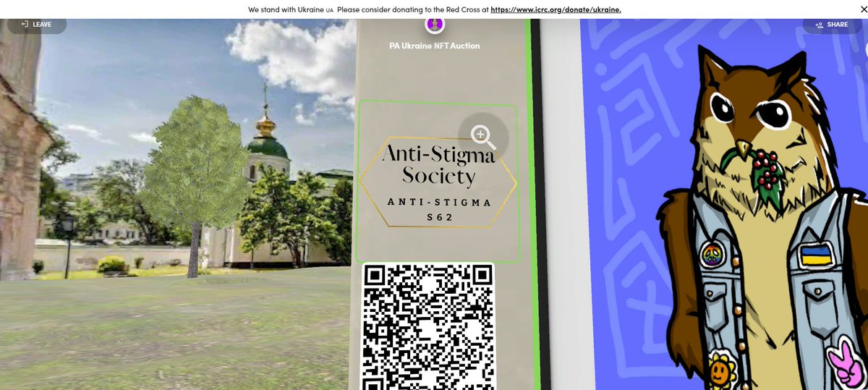Open the Red Cross donation link
Screen dimensions: 868x390
556,9
